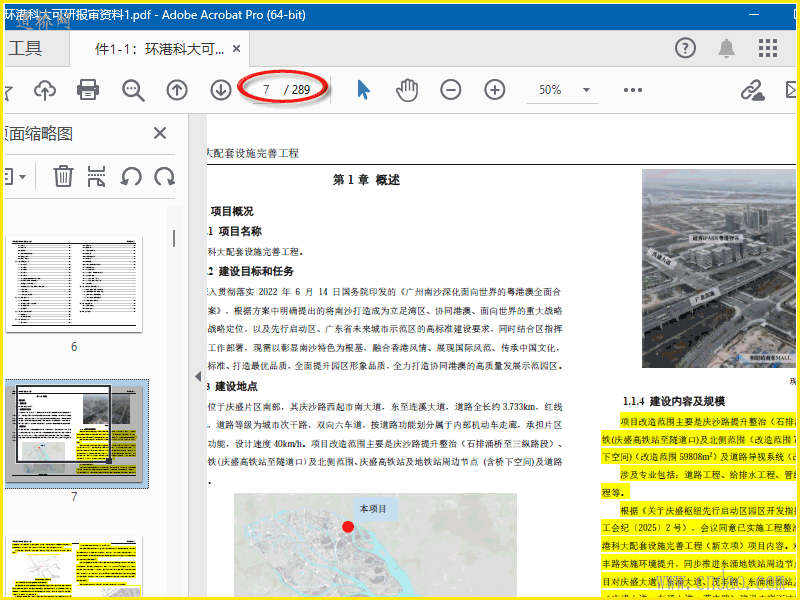
Task: Minimize the Acrobat window
Action: tap(754, 15)
